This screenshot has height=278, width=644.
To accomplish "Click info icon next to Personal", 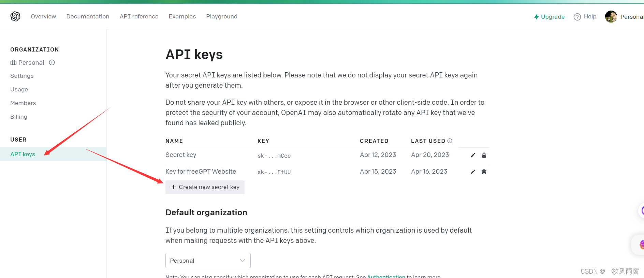I will 52,62.
